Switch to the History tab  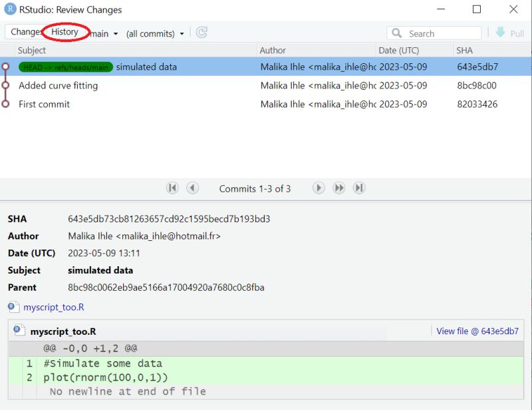tap(65, 32)
